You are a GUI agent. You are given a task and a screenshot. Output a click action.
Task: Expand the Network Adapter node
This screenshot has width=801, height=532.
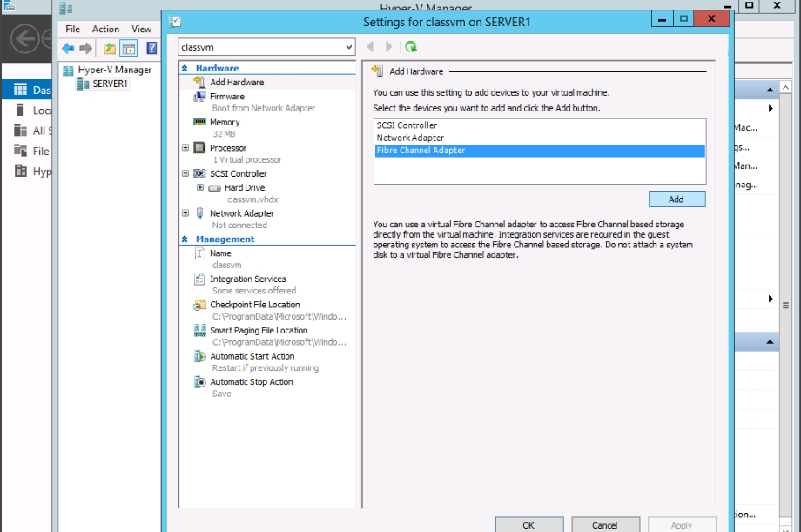[185, 213]
